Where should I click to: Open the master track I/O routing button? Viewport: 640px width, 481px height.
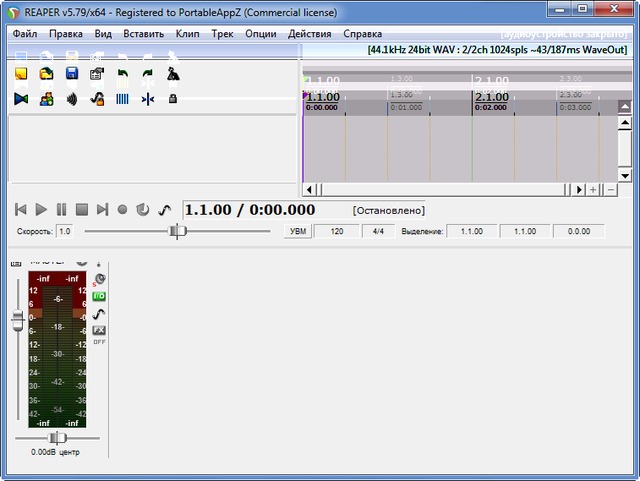point(99,296)
